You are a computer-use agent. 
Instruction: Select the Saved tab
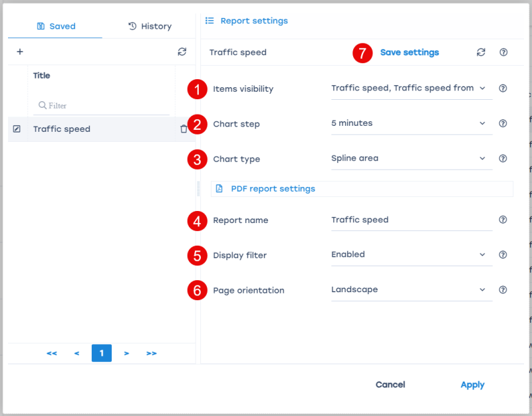tap(56, 27)
